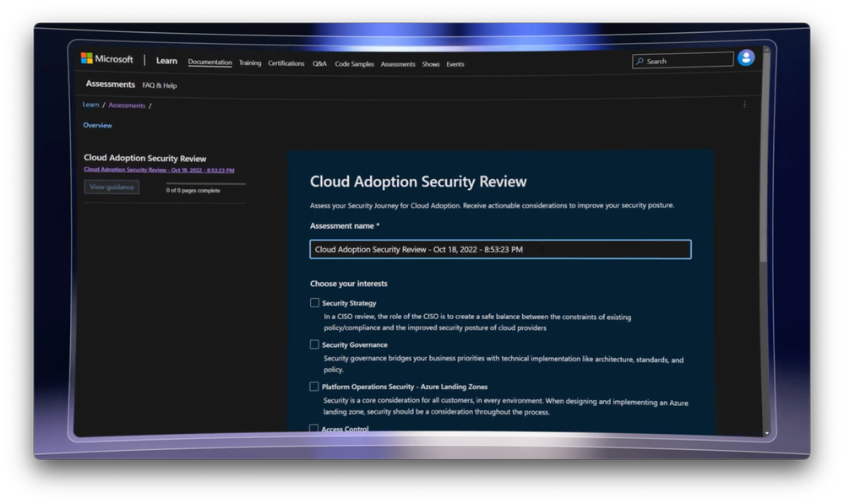Check the Security Governance checkbox
844x504 pixels.
point(314,344)
